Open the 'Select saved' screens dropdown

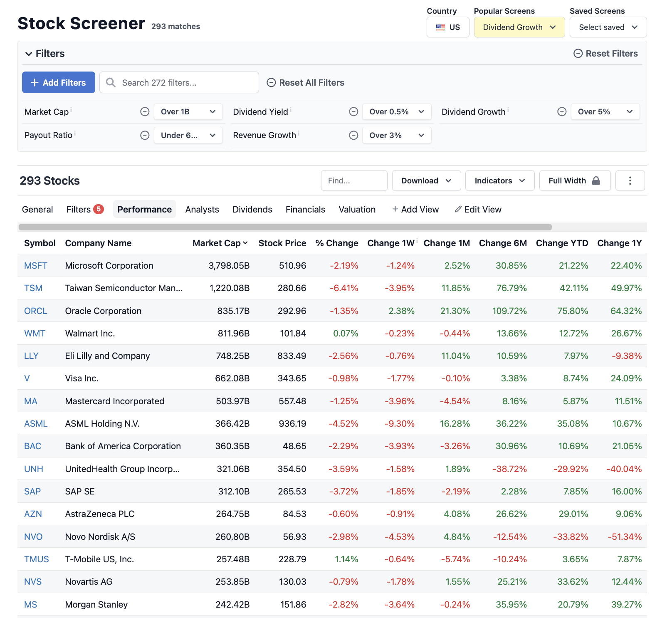[x=608, y=27]
